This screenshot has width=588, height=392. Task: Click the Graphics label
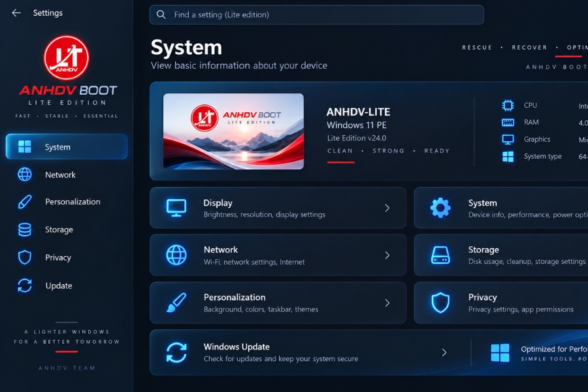coord(537,140)
